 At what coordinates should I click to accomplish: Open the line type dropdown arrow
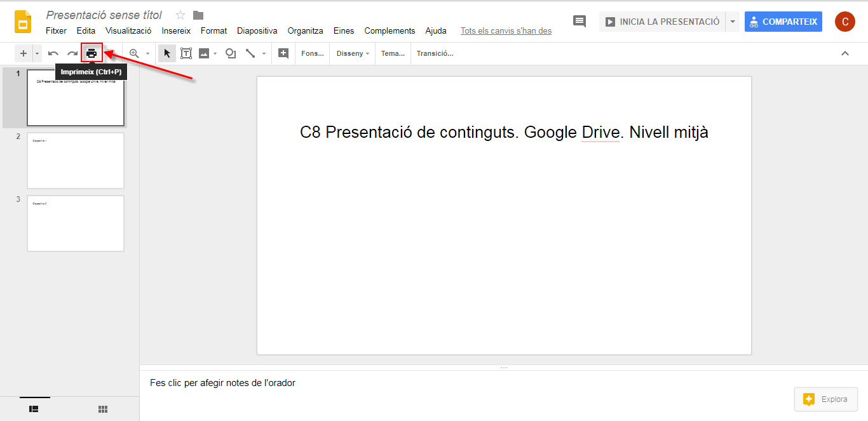pyautogui.click(x=264, y=53)
